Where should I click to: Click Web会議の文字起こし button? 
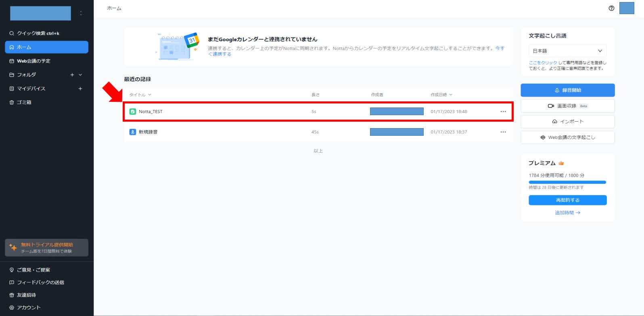click(567, 137)
